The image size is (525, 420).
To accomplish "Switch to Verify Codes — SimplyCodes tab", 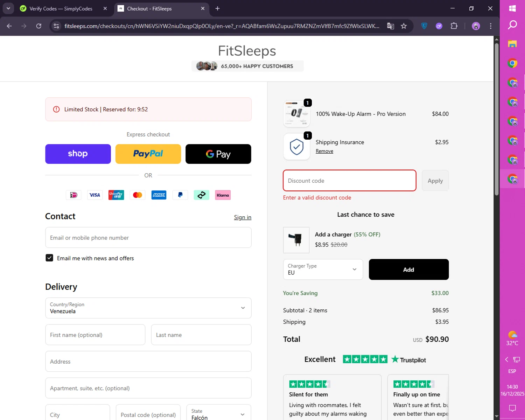I will tap(61, 8).
